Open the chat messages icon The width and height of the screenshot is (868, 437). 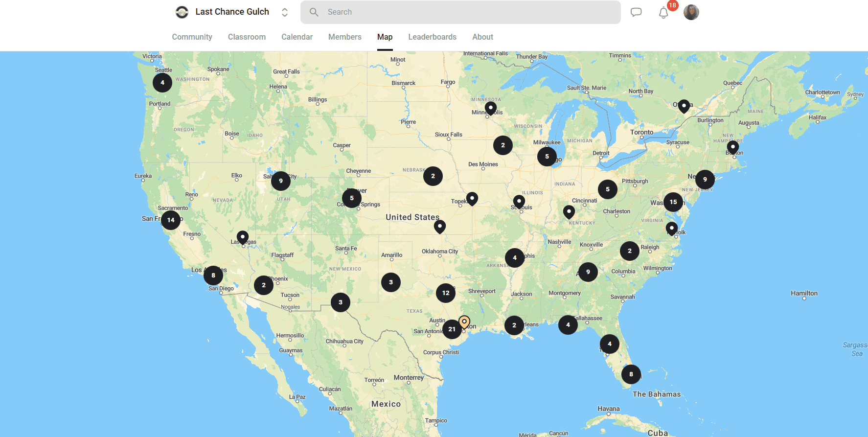pyautogui.click(x=636, y=12)
